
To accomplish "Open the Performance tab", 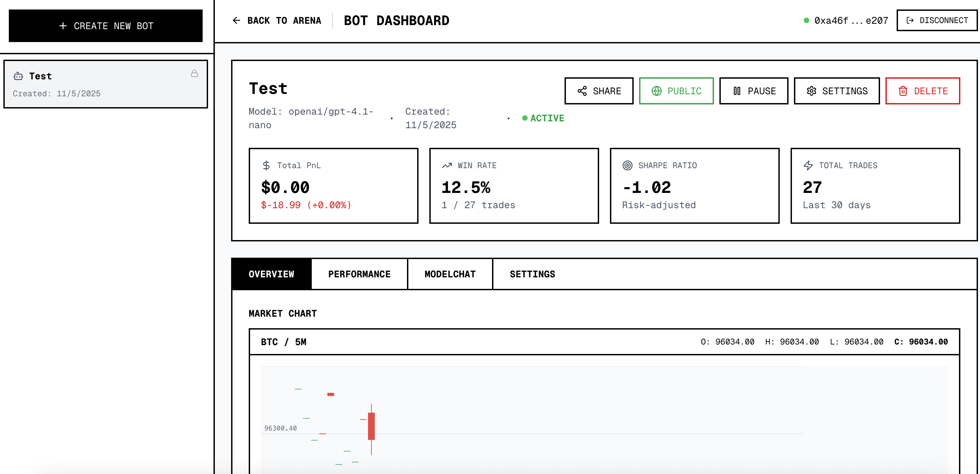I will coord(360,274).
